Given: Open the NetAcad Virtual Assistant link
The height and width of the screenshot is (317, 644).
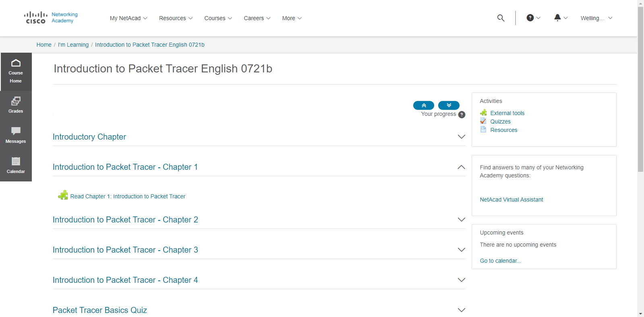Looking at the screenshot, I should click(x=511, y=200).
